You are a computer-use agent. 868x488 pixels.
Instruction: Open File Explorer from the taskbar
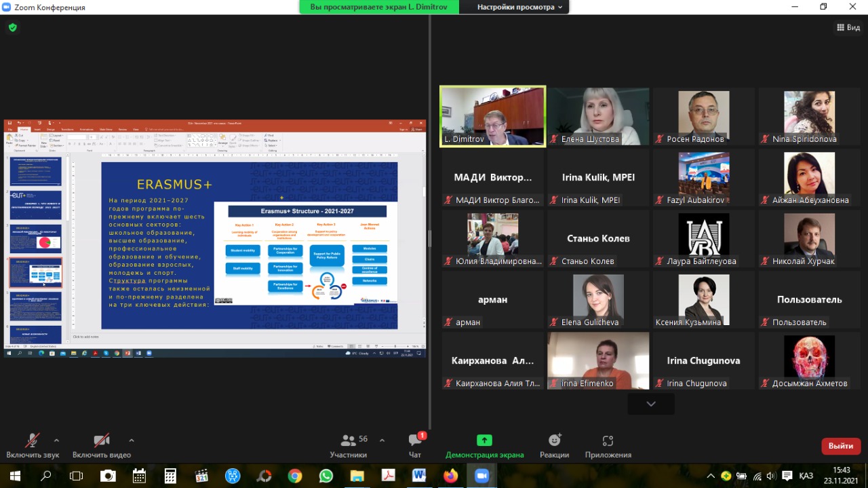click(357, 476)
